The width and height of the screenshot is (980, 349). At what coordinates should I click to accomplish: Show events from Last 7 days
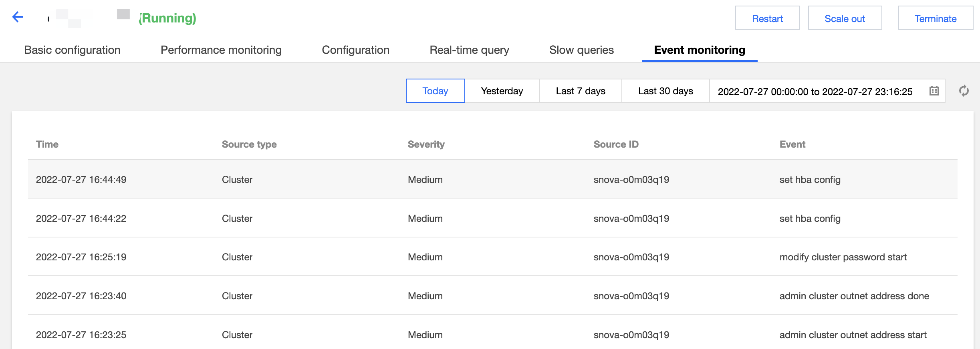click(580, 91)
